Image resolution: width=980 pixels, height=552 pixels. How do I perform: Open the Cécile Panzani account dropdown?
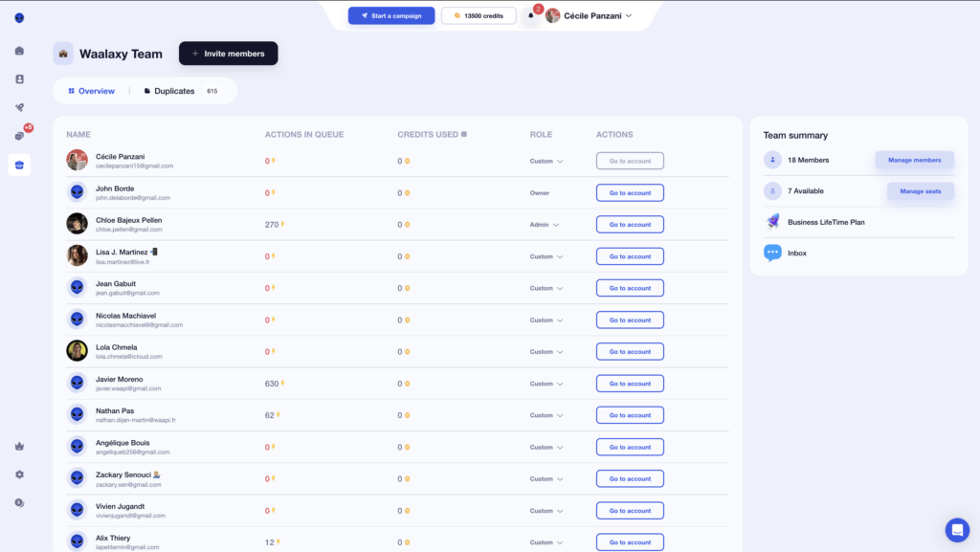(x=587, y=14)
